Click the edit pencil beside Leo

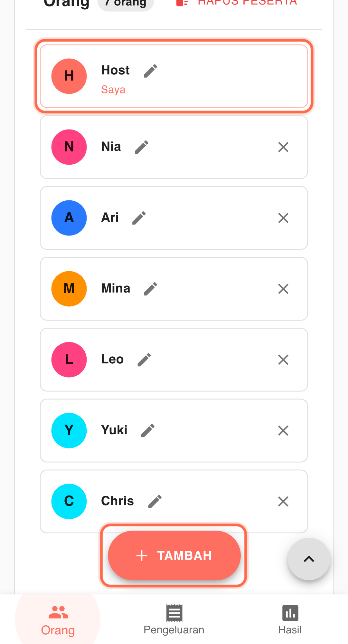point(144,360)
